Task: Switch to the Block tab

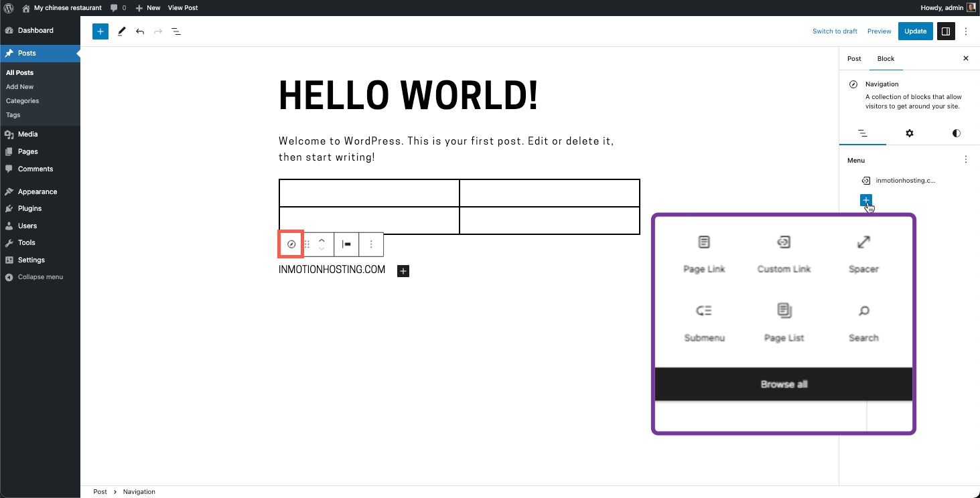Action: pyautogui.click(x=886, y=59)
